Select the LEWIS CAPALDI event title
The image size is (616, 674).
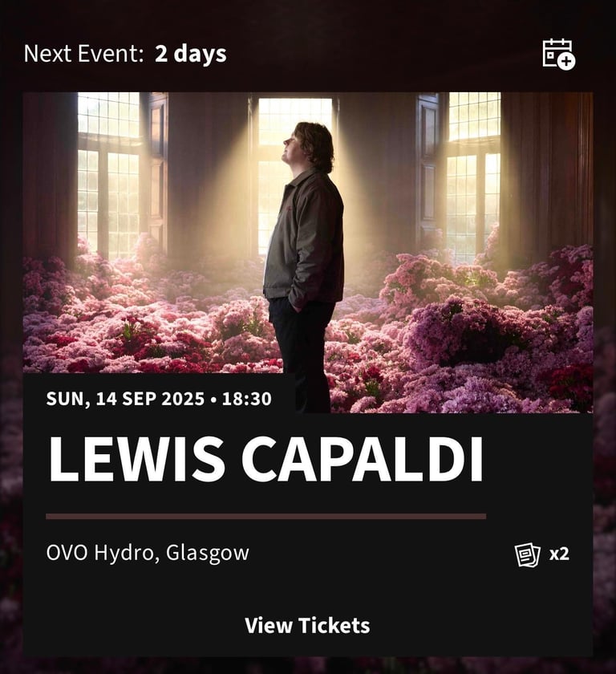266,459
